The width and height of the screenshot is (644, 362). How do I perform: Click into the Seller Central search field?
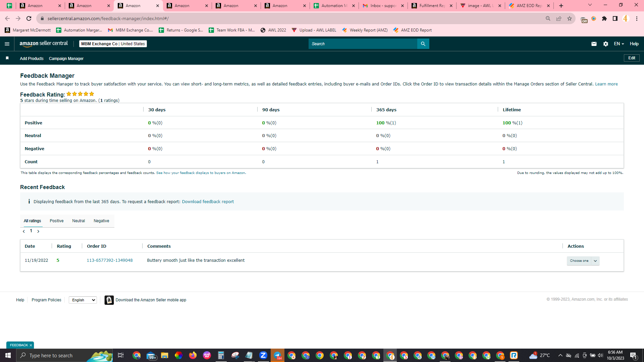coord(363,44)
